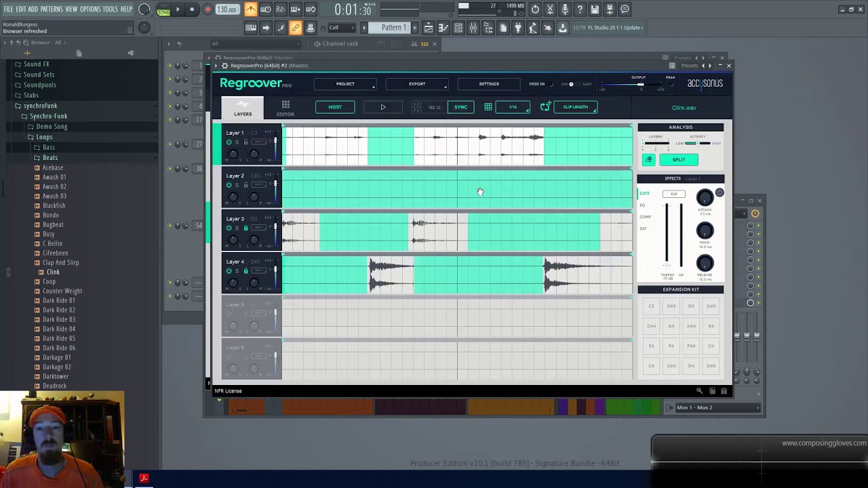Solo Layer 1 with its S button
This screenshot has width=868, height=488.
[x=237, y=142]
